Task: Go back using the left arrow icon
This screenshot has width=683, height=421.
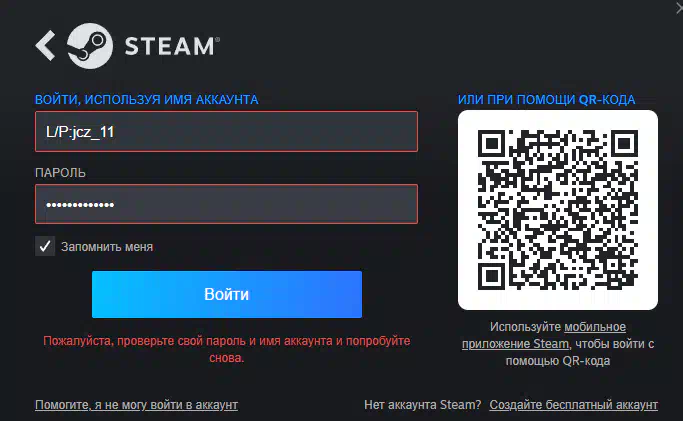Action: (45, 45)
